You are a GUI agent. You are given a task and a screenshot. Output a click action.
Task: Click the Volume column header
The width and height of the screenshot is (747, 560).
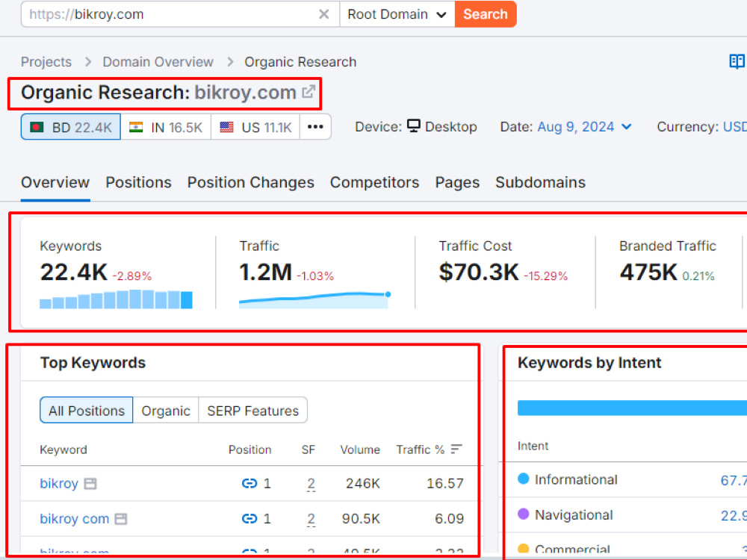point(360,449)
